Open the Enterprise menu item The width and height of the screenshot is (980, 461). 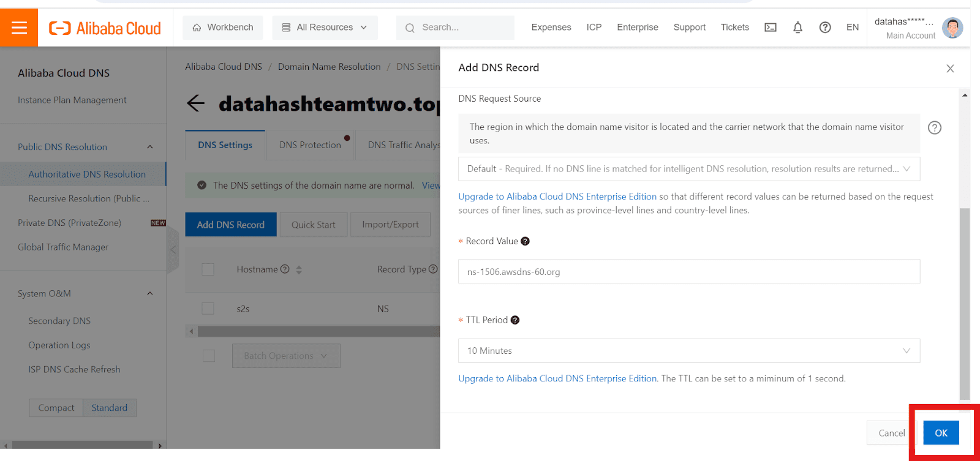(x=638, y=28)
